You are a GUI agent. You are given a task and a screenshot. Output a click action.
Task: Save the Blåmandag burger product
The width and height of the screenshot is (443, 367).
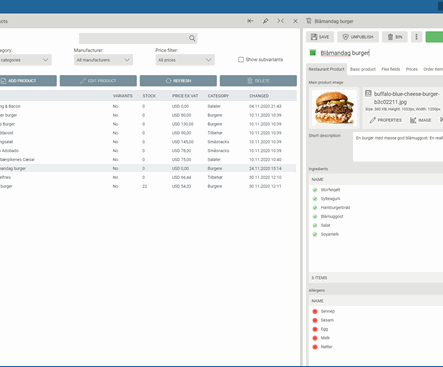click(x=320, y=37)
